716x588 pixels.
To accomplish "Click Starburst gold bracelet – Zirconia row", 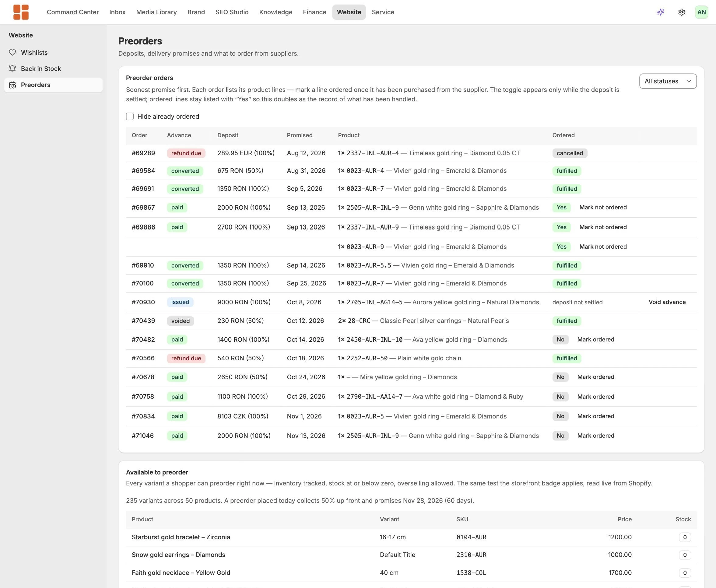I will click(411, 537).
